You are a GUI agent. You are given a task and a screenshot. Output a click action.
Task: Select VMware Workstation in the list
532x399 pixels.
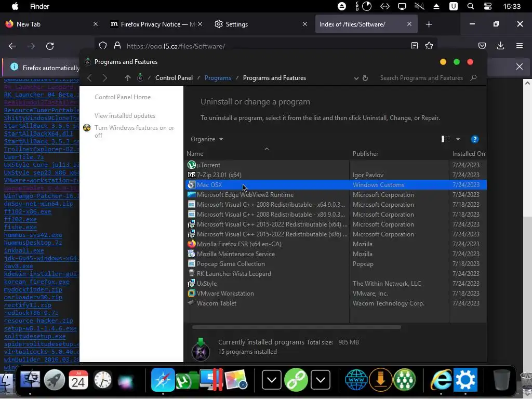point(336,293)
